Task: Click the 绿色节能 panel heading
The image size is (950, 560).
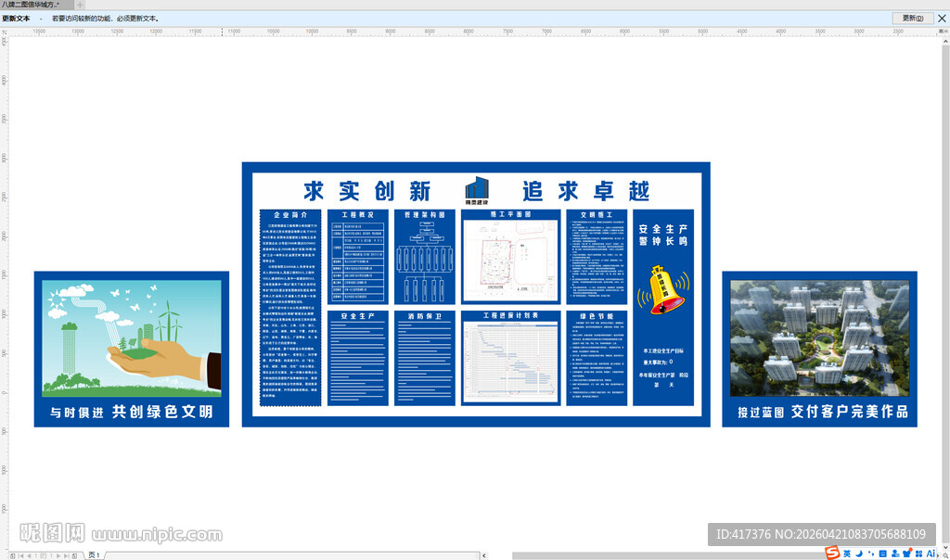Action: pyautogui.click(x=597, y=316)
